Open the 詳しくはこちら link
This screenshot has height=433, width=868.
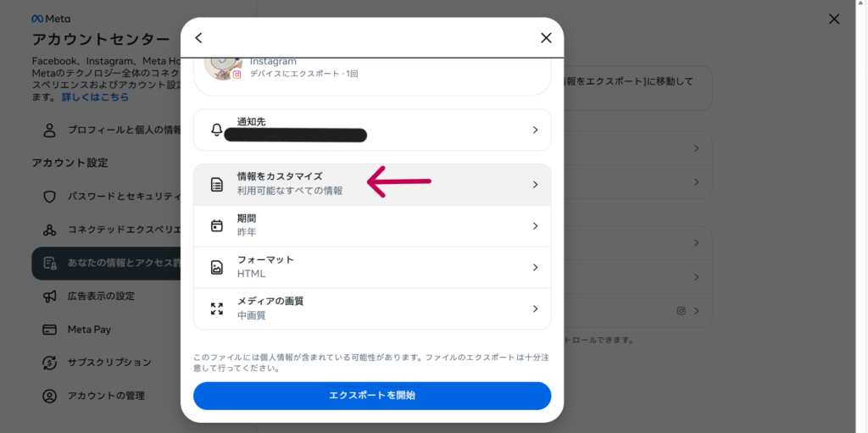(95, 97)
